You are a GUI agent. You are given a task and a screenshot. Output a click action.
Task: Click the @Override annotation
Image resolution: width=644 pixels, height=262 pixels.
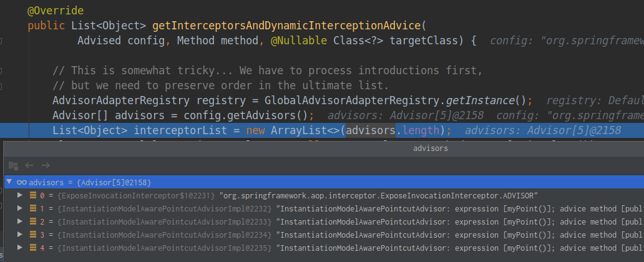click(x=56, y=11)
